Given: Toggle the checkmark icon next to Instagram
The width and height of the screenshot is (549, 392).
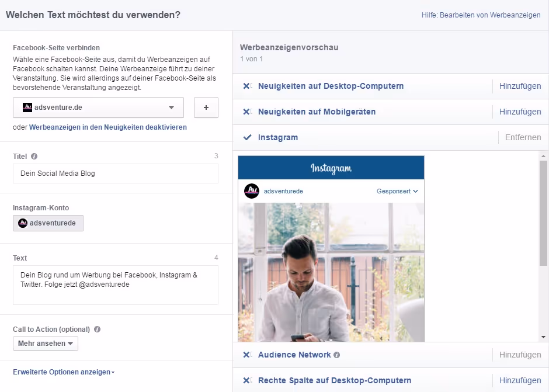Looking at the screenshot, I should 247,137.
